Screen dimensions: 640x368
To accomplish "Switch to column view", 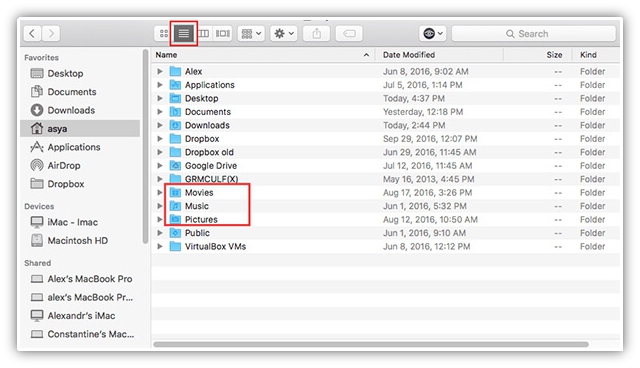I will (204, 33).
